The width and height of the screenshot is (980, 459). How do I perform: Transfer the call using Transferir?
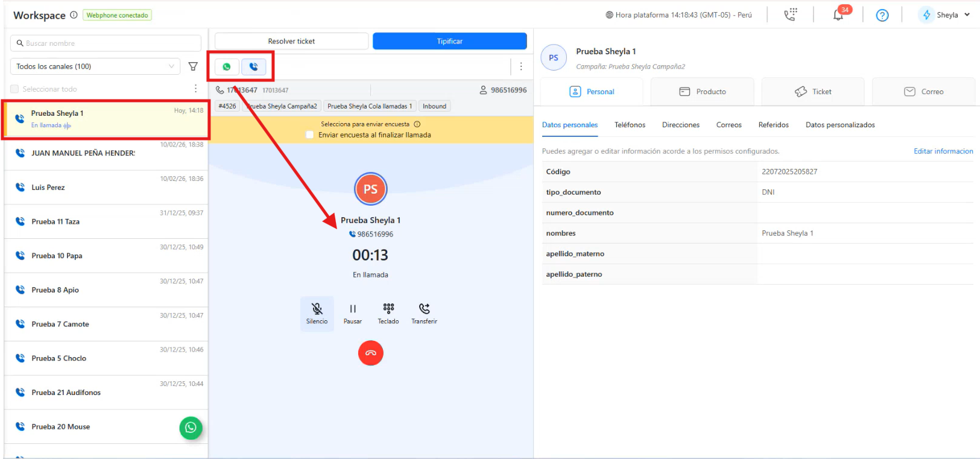point(424,313)
